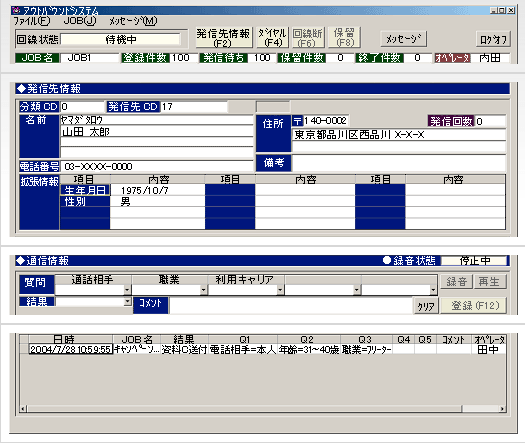Click into the コメント text field
This screenshot has width=525, height=445.
click(290, 305)
